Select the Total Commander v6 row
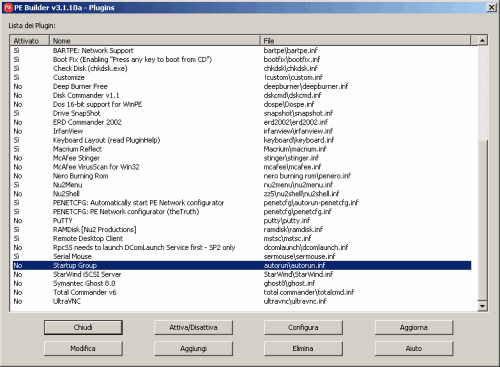 coord(242,292)
